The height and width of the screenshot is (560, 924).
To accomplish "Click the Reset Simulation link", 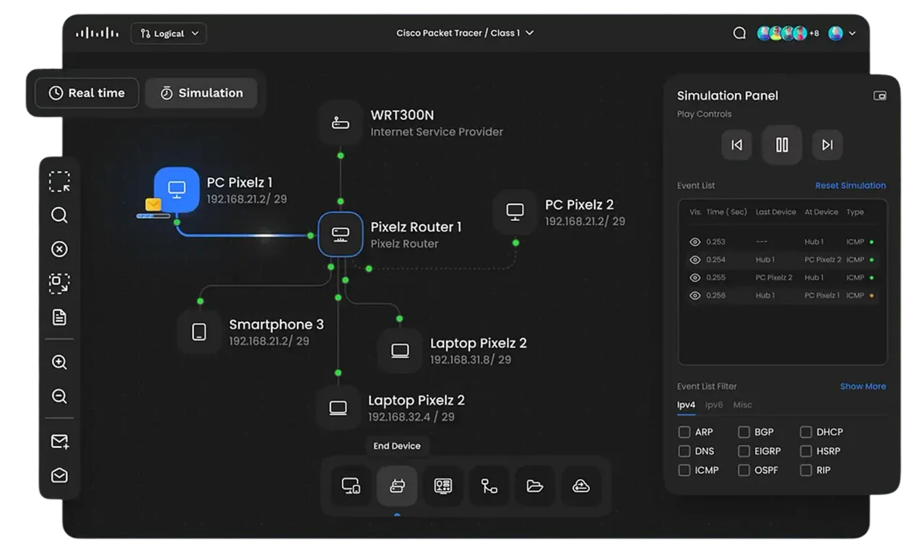I will (850, 185).
